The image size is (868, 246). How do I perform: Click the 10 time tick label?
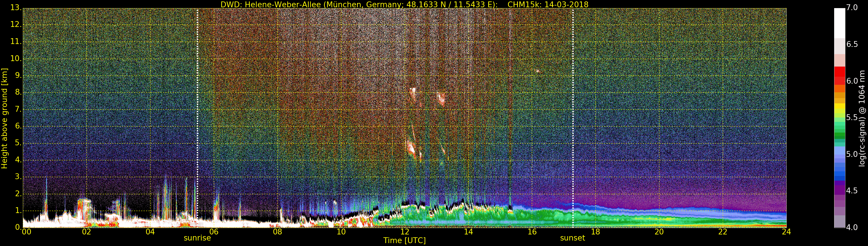pos(341,232)
